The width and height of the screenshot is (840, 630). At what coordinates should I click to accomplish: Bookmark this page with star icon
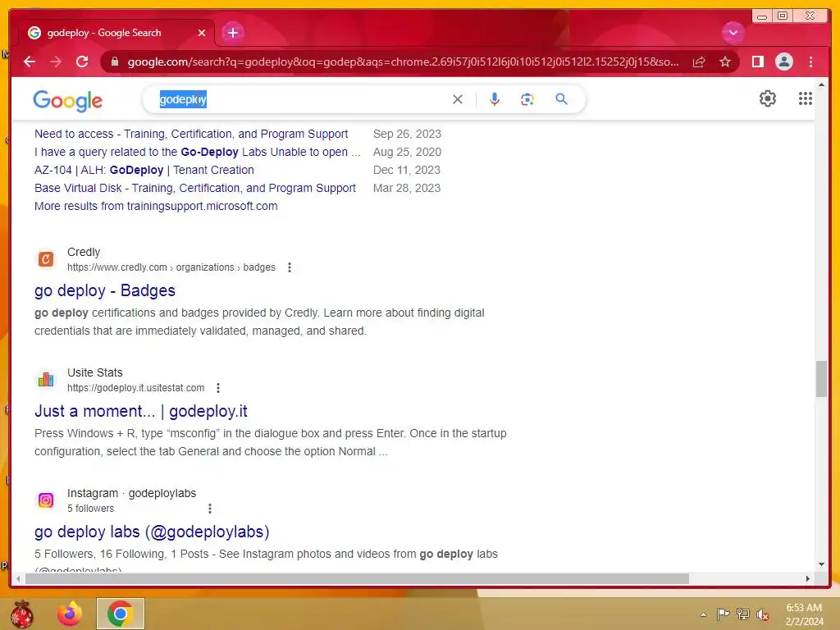tap(725, 62)
